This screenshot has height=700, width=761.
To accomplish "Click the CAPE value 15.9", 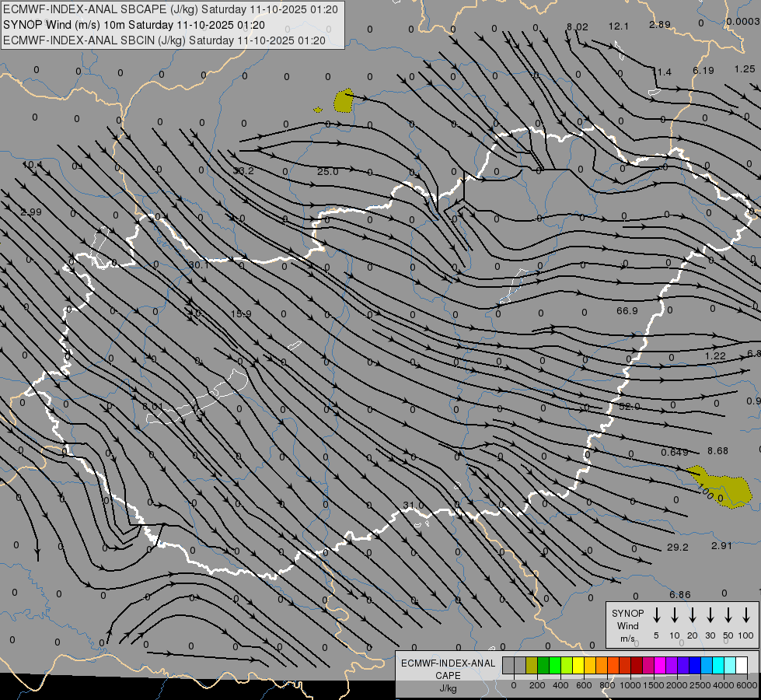I will click(241, 314).
